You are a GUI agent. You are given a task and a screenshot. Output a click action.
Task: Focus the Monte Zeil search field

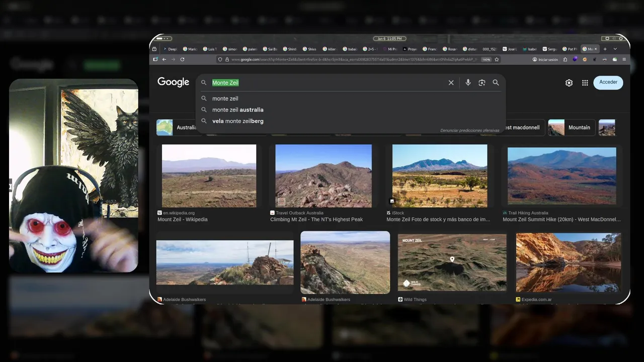click(327, 83)
